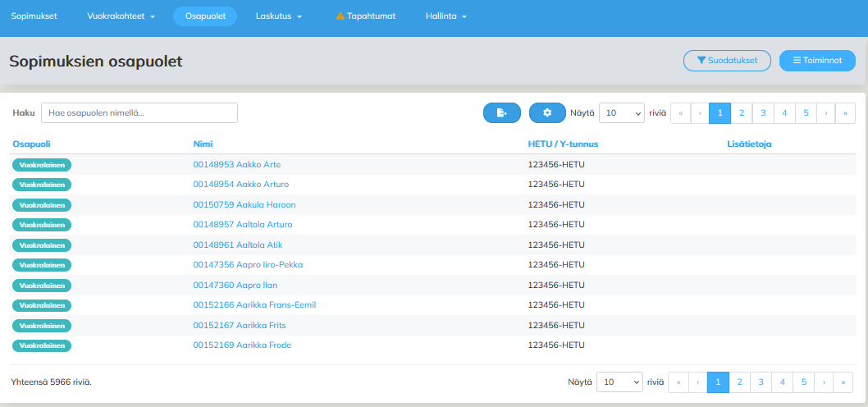Expand the Laskutus dropdown menu
Screen dimensions: 868x407
279,16
